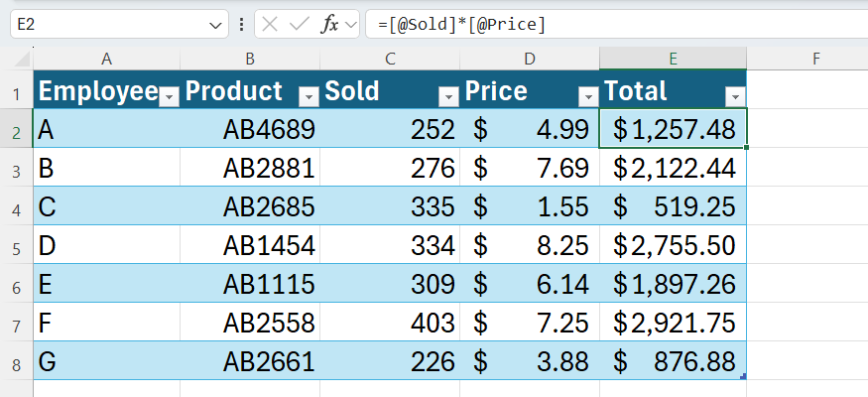Select cell with product AB1115

[x=250, y=284]
